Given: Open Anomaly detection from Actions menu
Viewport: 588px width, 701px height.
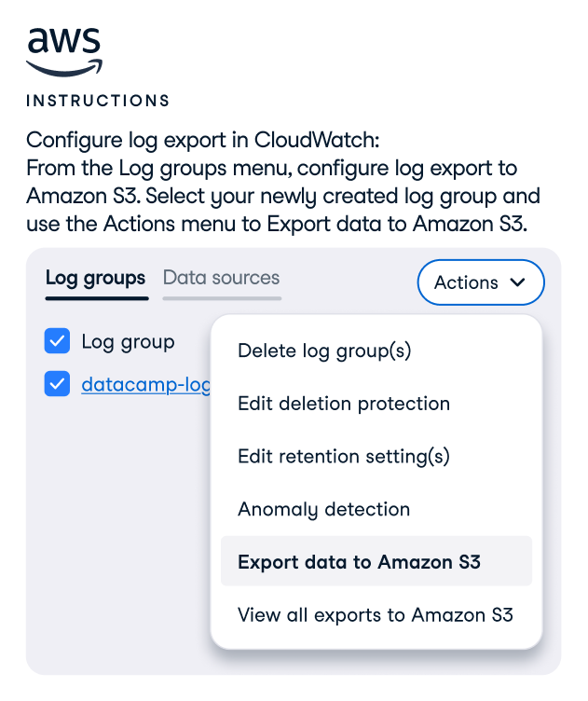Looking at the screenshot, I should (323, 509).
